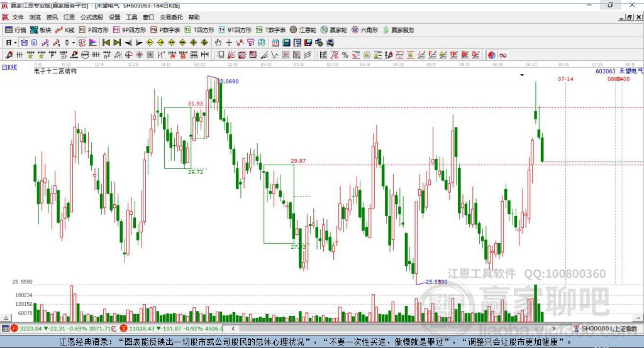Toggle the 权 adjustment icon
The image size is (644, 348).
pyautogui.click(x=82, y=43)
